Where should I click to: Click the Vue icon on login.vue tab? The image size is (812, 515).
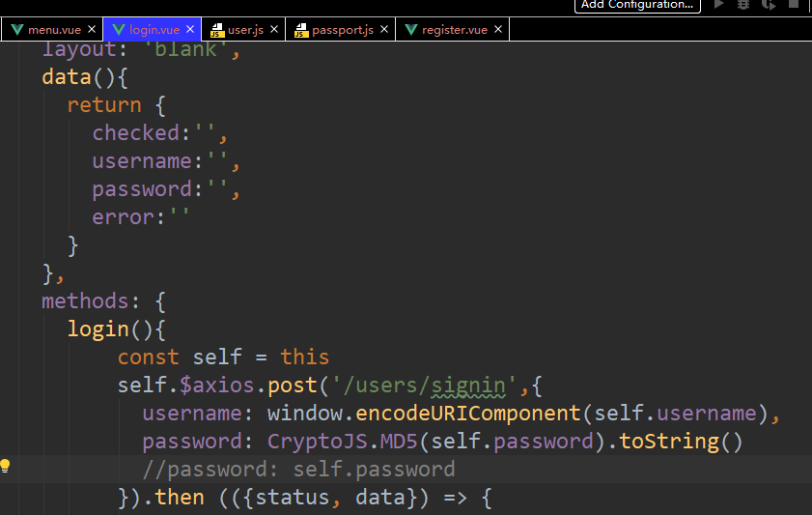point(119,30)
